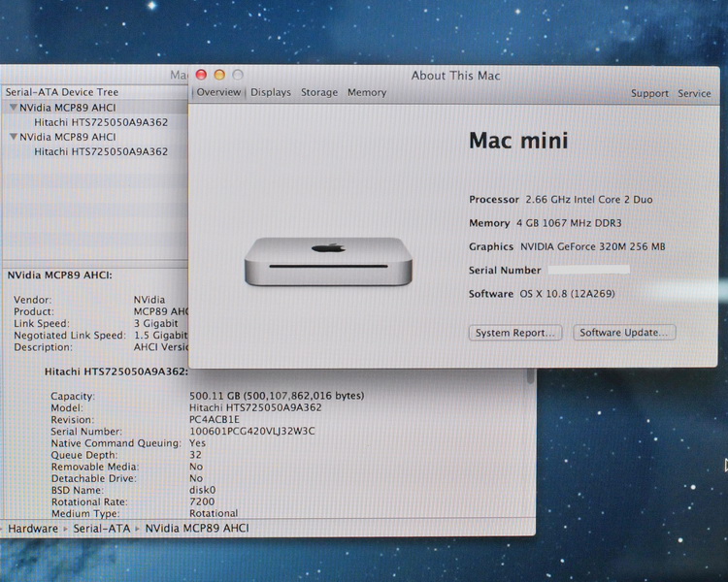Click the Software Update... button

point(624,333)
